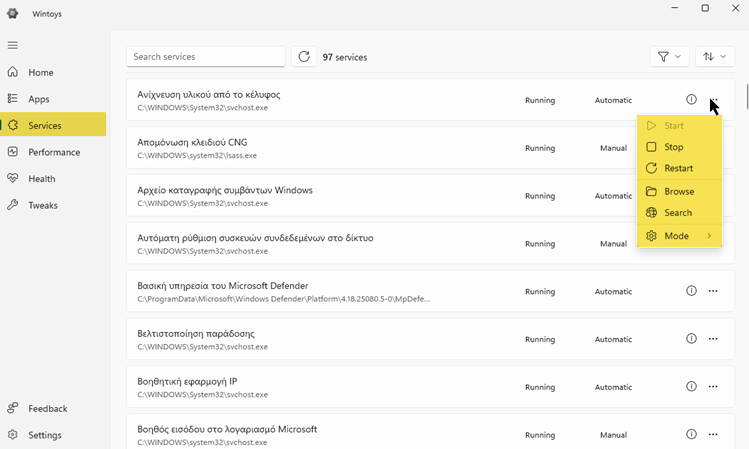Expand the Mode submenu

tap(679, 236)
